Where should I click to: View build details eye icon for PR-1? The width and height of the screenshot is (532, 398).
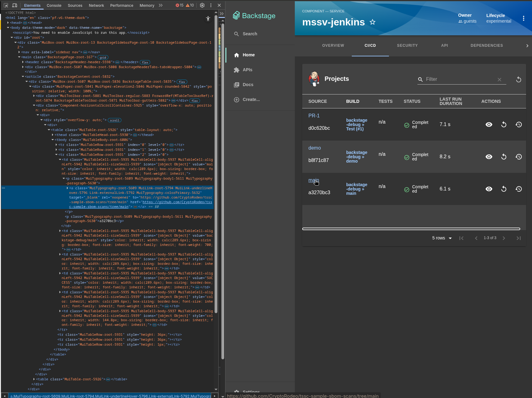489,125
